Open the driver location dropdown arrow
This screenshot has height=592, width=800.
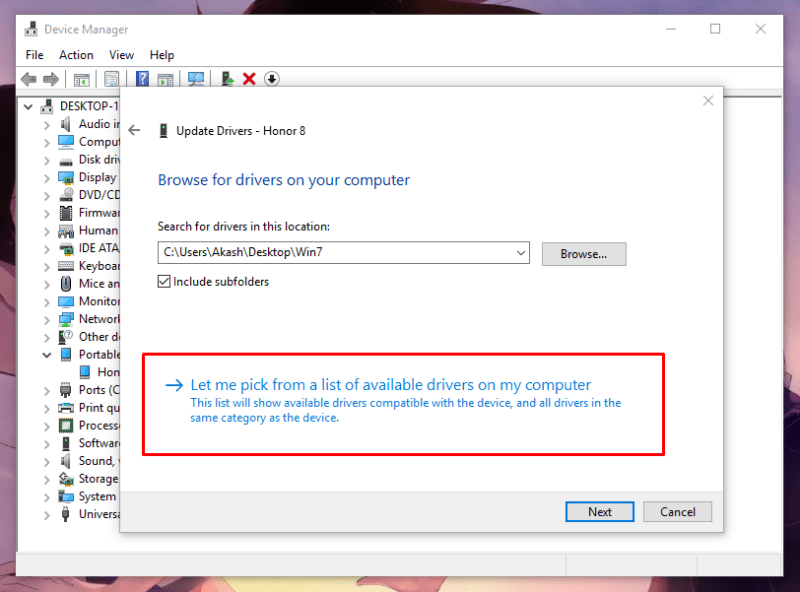click(520, 253)
